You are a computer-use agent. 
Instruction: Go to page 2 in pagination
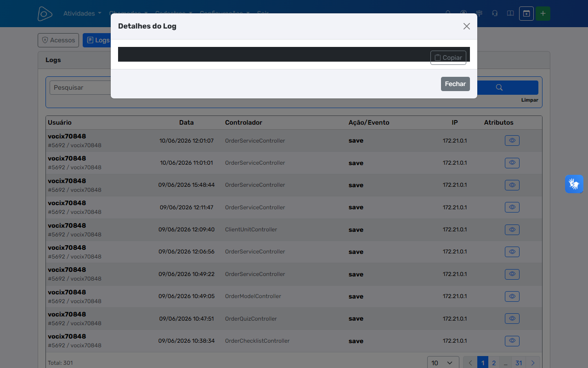[x=494, y=363]
